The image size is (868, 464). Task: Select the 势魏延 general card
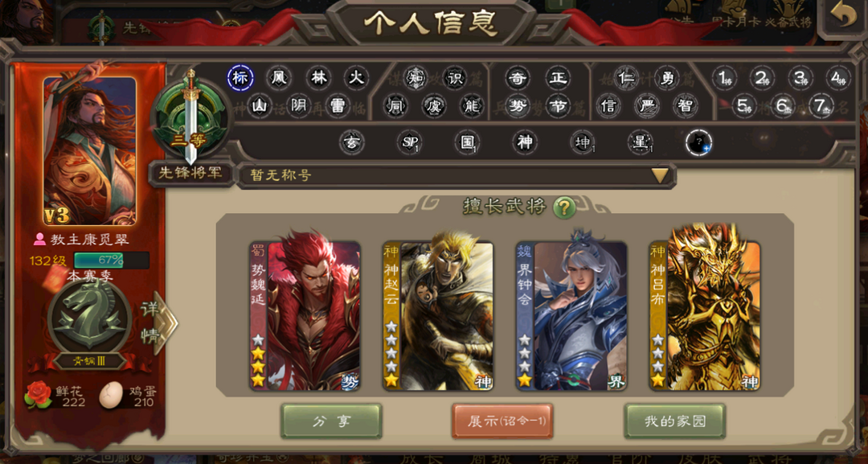coord(305,314)
